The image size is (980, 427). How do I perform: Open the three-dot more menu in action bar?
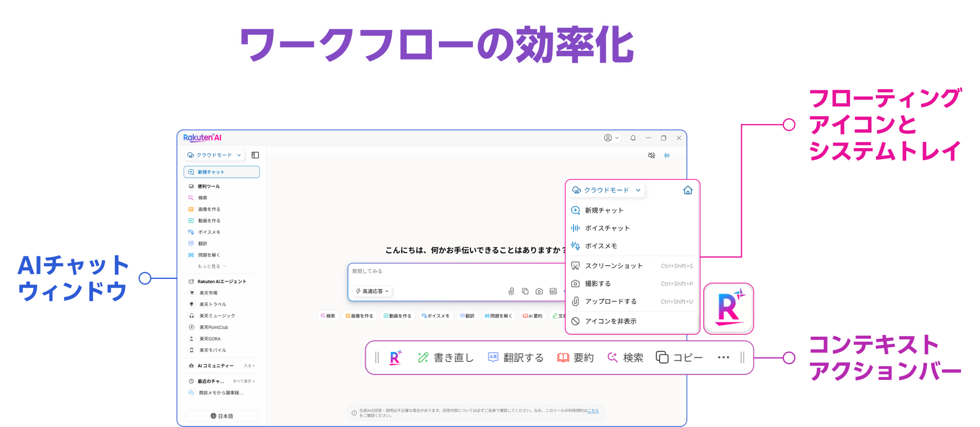pyautogui.click(x=723, y=357)
